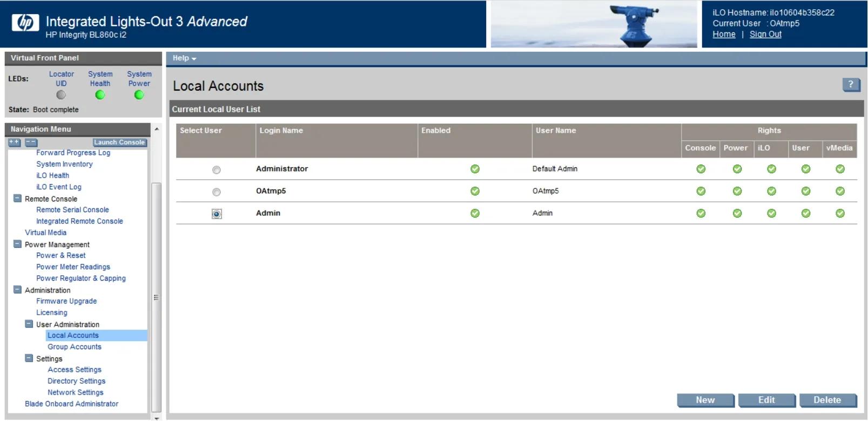Collapse the Remote Console tree section

(x=17, y=199)
